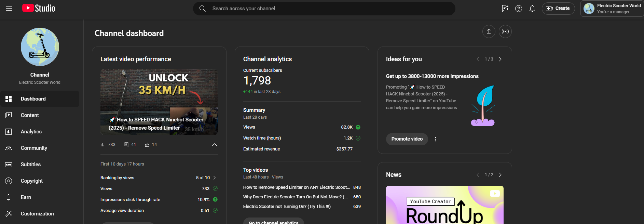
Task: Click the 'Search across your channel' field
Action: [x=324, y=9]
